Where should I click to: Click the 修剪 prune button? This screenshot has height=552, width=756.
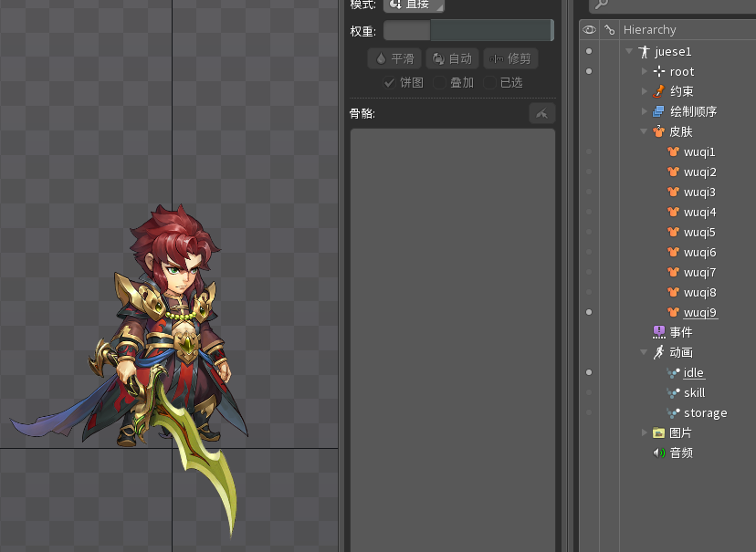click(510, 58)
